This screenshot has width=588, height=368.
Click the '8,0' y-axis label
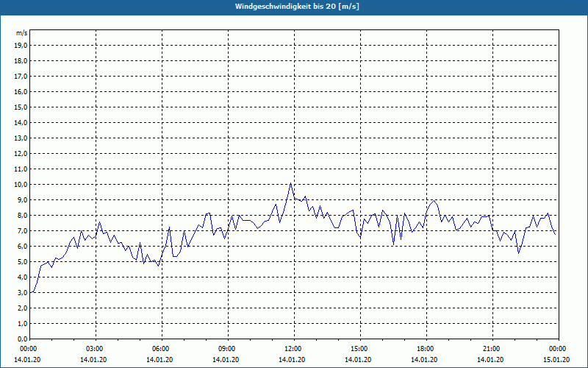22,215
